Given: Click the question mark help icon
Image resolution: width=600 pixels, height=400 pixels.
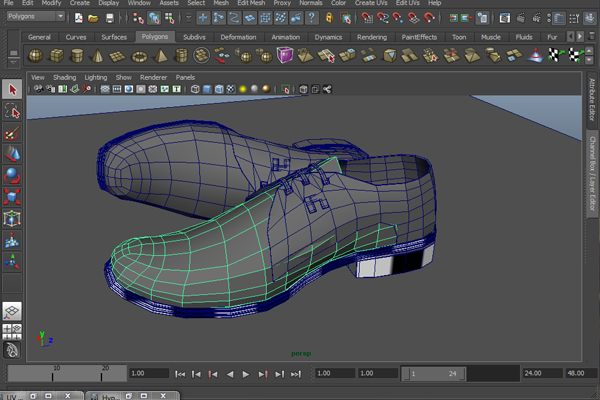Looking at the screenshot, I should click(x=312, y=18).
